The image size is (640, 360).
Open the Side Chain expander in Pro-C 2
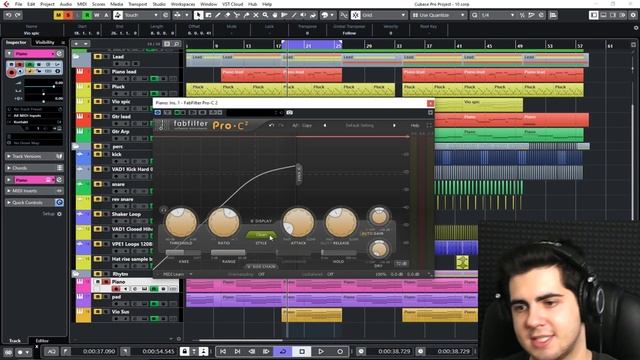point(262,267)
